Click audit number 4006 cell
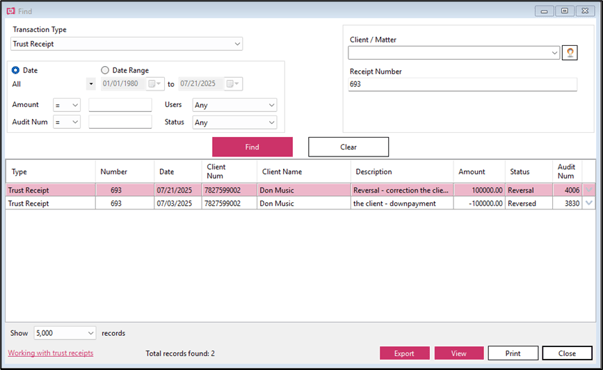The image size is (603, 370). tap(568, 190)
